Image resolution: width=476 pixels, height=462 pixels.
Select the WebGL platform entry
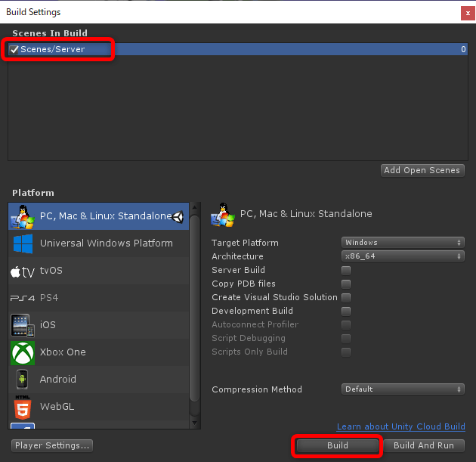(98, 407)
